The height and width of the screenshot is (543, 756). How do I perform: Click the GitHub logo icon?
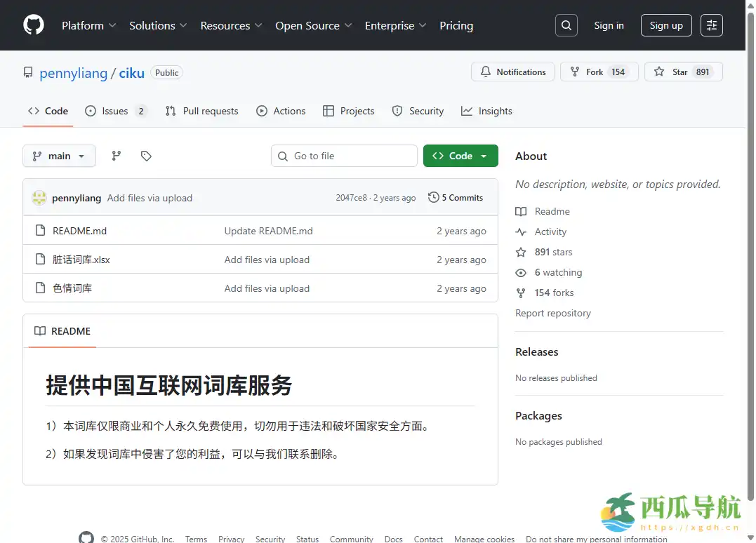[x=33, y=25]
